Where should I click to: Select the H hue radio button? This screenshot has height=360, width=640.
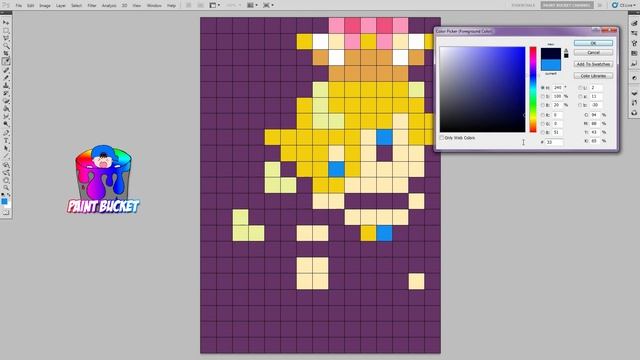coord(542,88)
